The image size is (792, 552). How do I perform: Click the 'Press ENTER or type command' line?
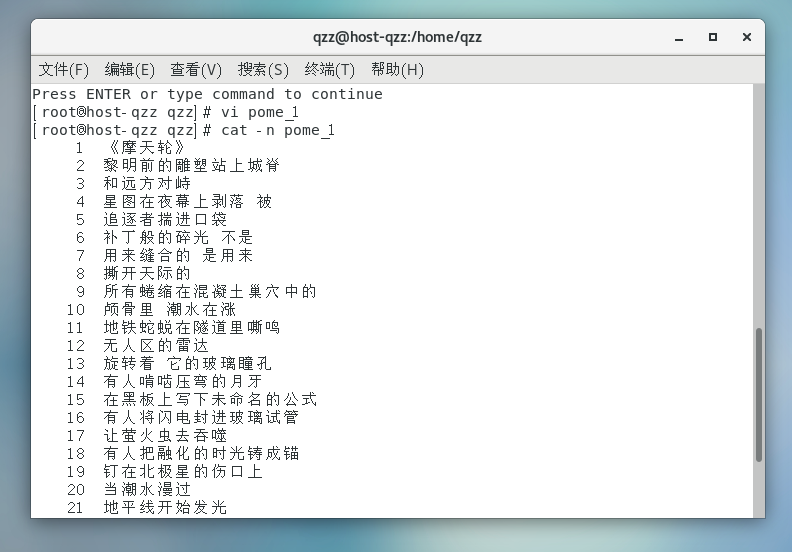coord(208,94)
